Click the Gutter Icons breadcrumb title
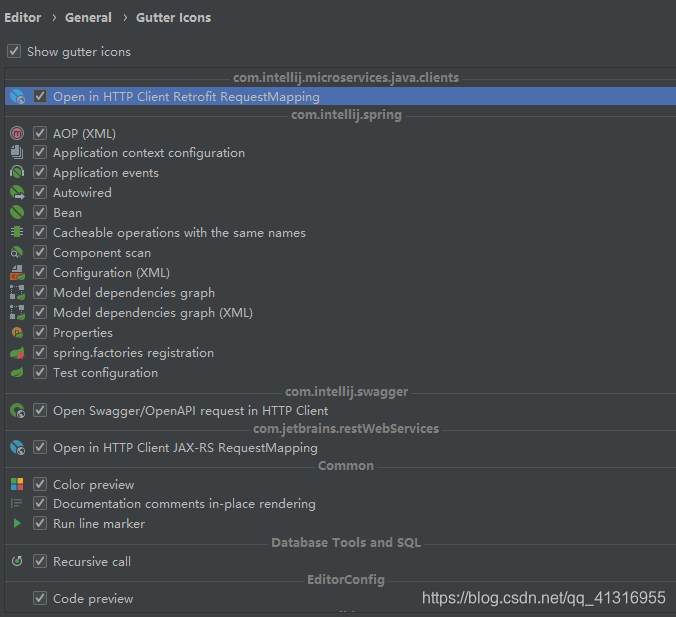The image size is (676, 617). pos(174,18)
